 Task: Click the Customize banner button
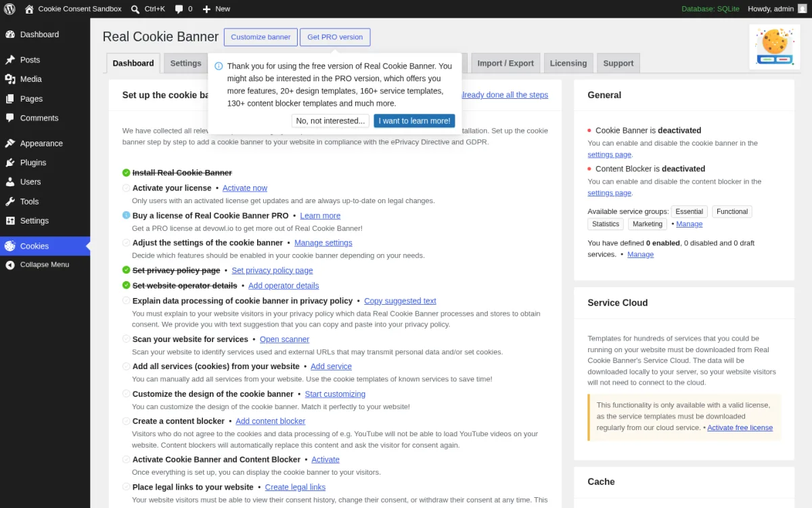click(x=261, y=37)
